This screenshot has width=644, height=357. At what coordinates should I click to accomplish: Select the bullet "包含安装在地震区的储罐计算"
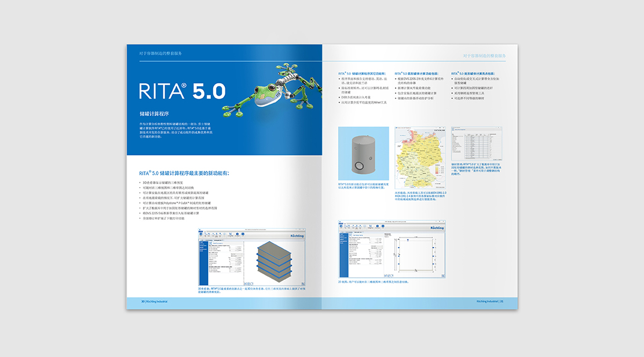click(x=416, y=93)
